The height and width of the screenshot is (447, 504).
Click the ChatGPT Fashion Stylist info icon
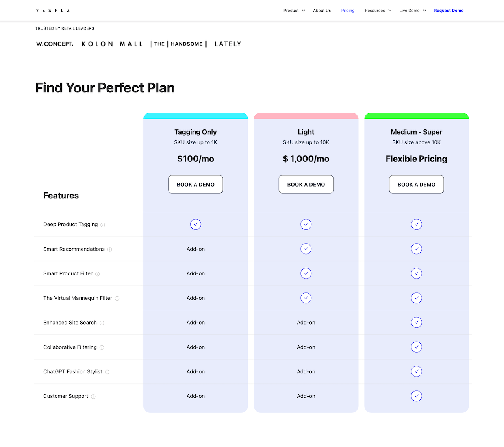click(x=107, y=372)
